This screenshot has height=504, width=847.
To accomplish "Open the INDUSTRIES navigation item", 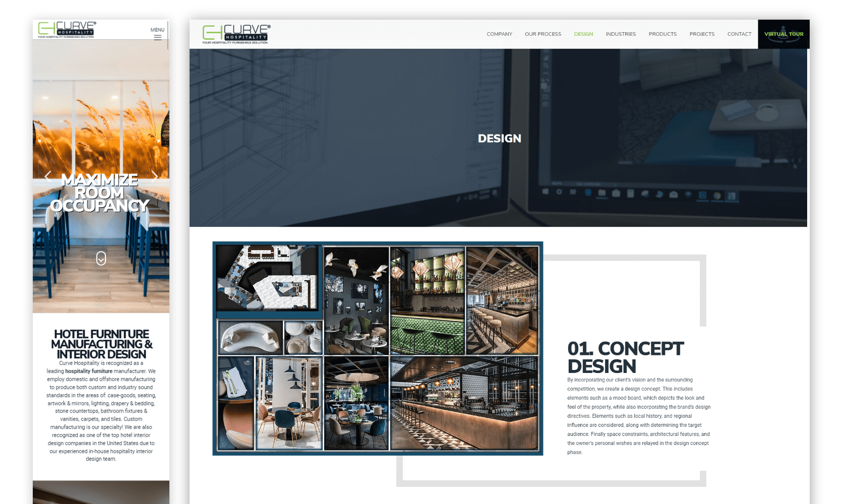I will [621, 34].
